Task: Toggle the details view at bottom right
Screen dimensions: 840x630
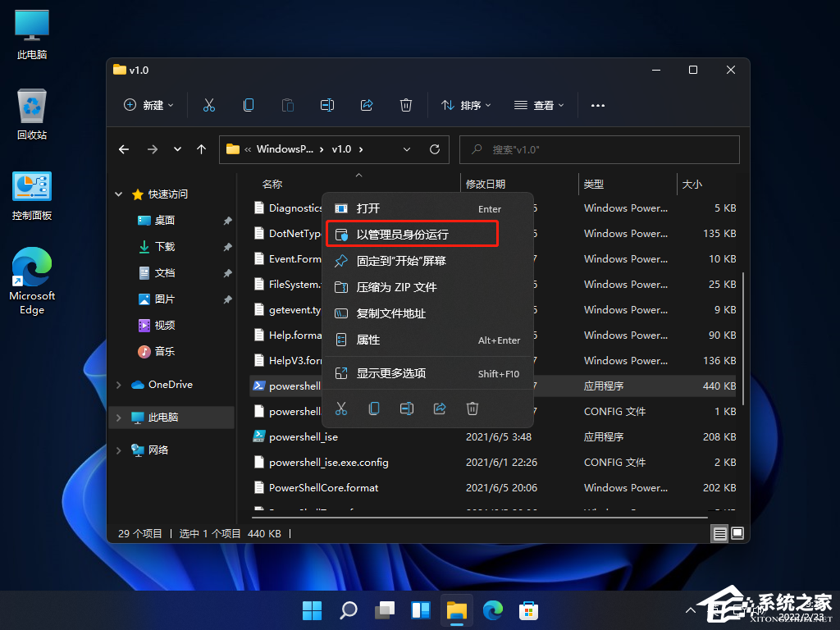Action: coord(719,533)
